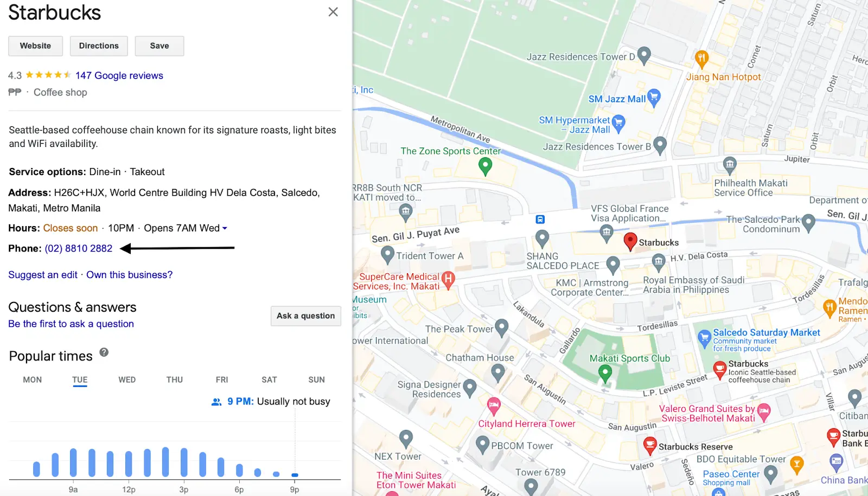Click the Signa Designer Residences pin
Image resolution: width=868 pixels, height=496 pixels.
470,387
